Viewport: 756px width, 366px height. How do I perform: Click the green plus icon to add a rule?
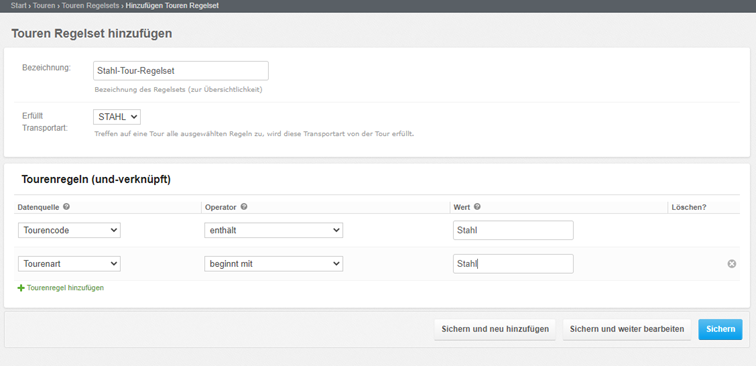(x=21, y=288)
